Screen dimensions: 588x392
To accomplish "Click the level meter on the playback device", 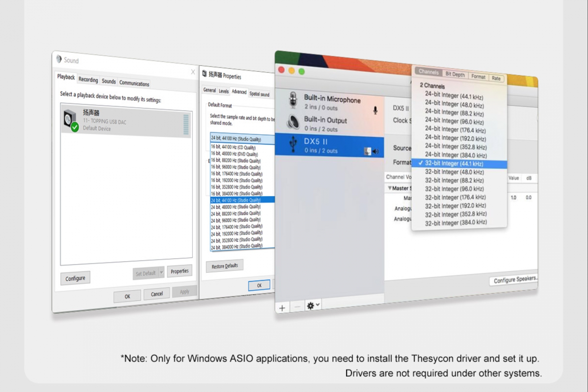I will 186,124.
